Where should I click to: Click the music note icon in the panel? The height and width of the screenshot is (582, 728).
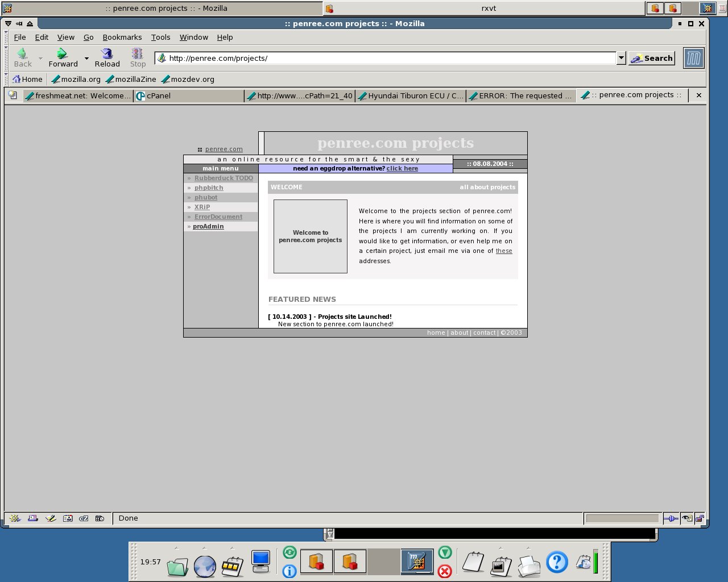click(x=583, y=562)
